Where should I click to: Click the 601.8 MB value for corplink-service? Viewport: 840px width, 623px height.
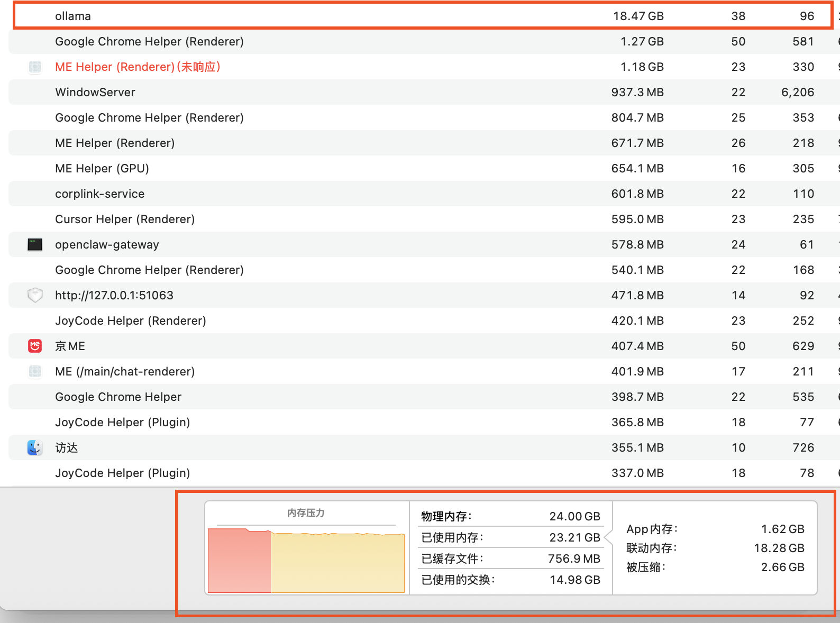tap(637, 194)
